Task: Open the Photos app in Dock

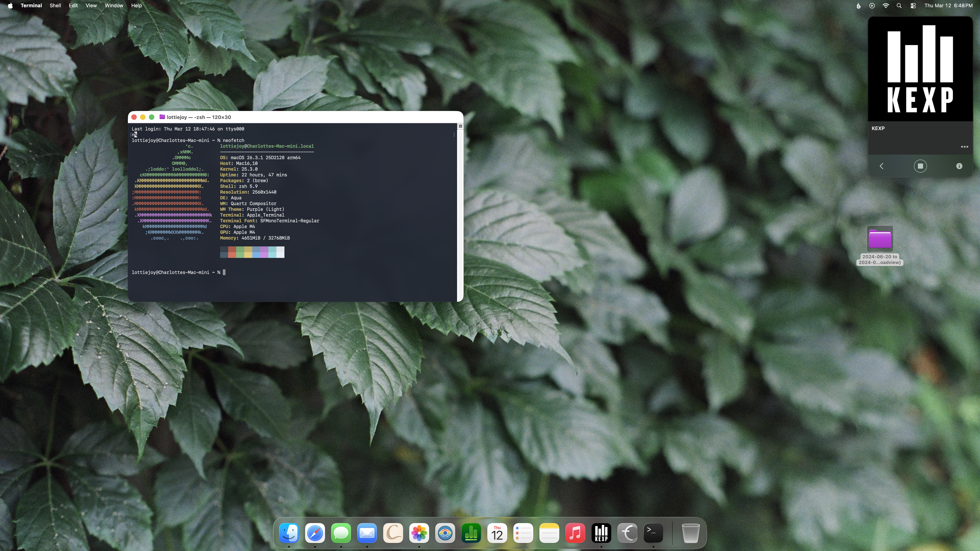Action: coord(419,533)
